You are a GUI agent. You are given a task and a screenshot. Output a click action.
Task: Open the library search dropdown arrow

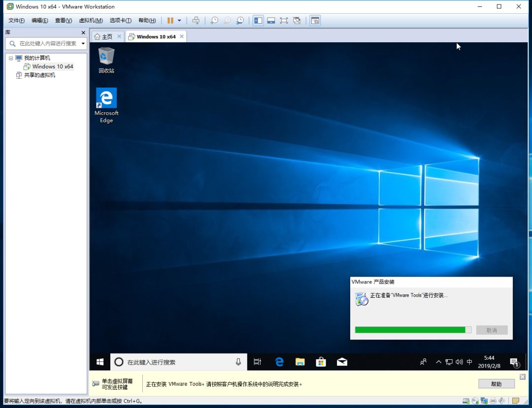tap(83, 43)
